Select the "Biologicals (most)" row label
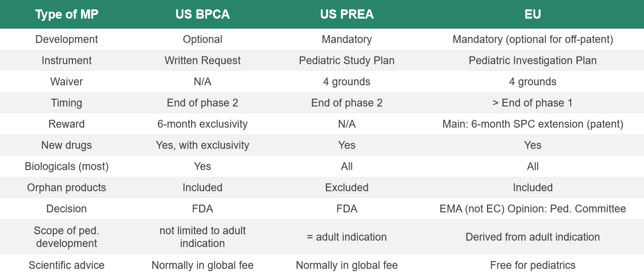 (x=66, y=166)
